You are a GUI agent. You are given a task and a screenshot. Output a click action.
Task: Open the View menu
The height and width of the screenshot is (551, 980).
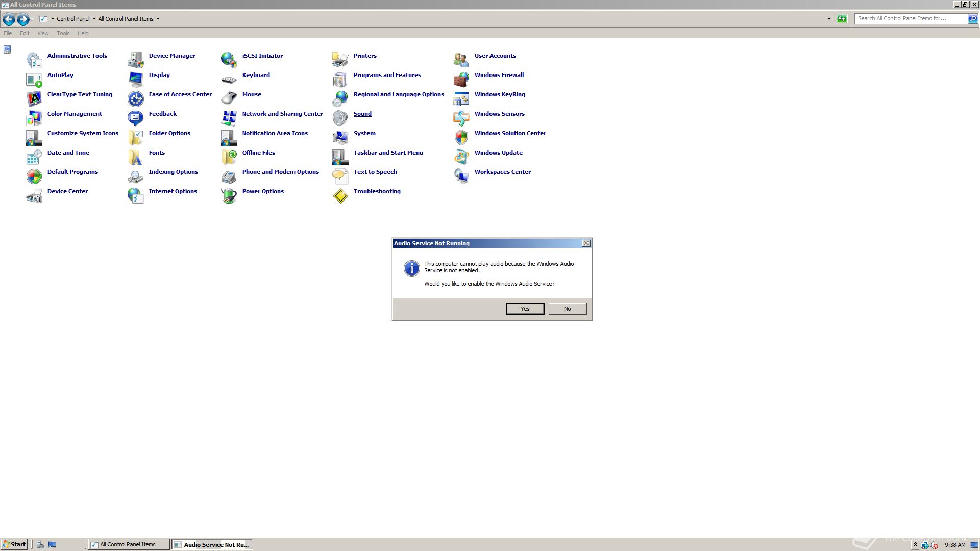43,33
